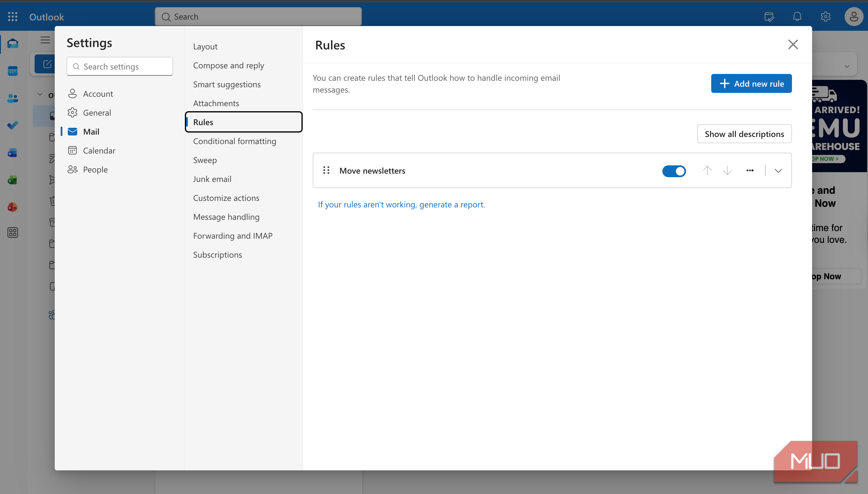This screenshot has height=494, width=868.
Task: Go to Layout mail settings
Action: point(205,46)
